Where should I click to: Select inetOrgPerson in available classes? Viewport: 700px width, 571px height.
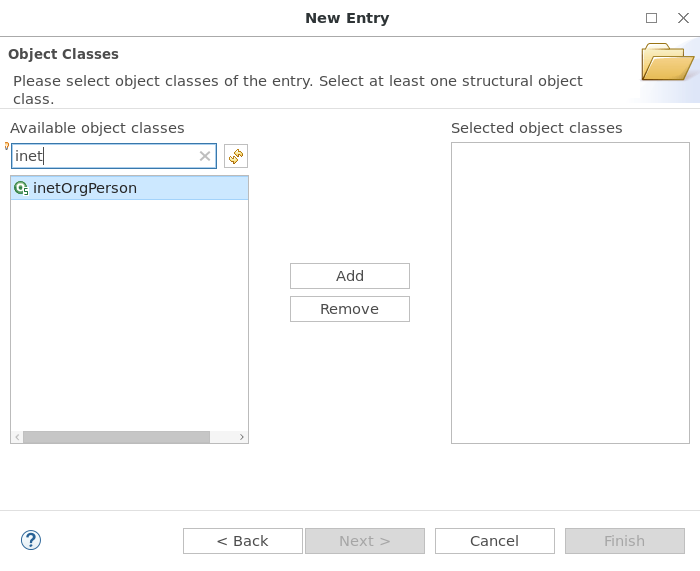click(x=129, y=188)
